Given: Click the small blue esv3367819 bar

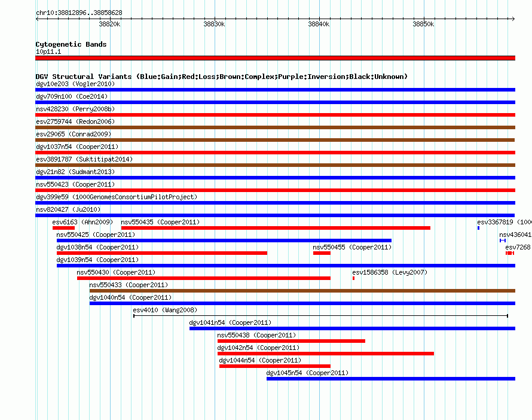Looking at the screenshot, I should click(478, 228).
